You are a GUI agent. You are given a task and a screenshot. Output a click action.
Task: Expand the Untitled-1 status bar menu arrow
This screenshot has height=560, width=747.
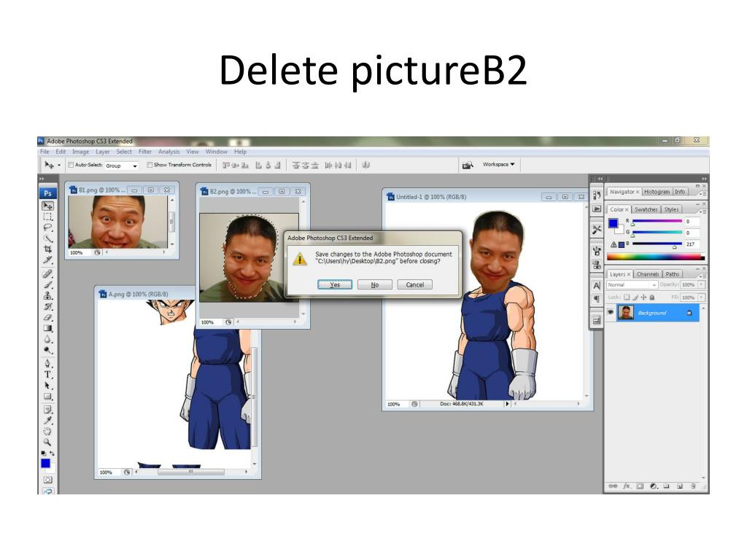(507, 404)
